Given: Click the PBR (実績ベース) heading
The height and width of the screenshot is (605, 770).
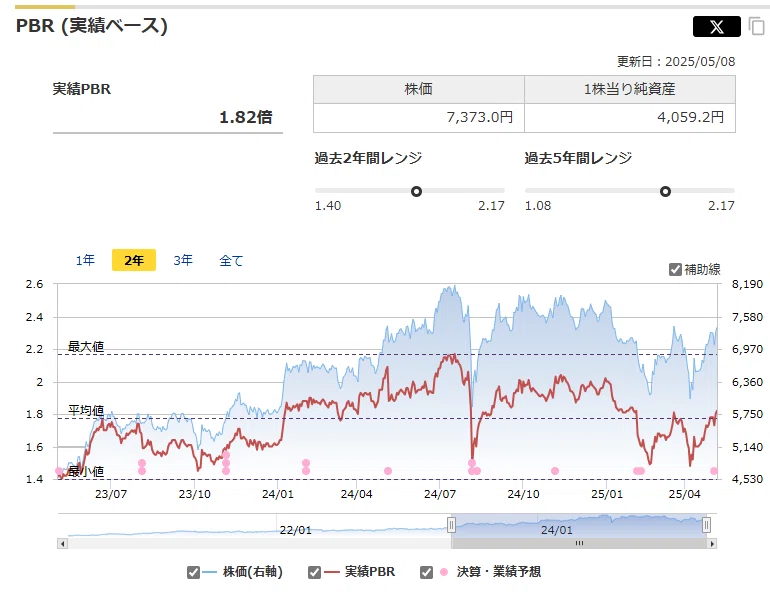Looking at the screenshot, I should [92, 26].
